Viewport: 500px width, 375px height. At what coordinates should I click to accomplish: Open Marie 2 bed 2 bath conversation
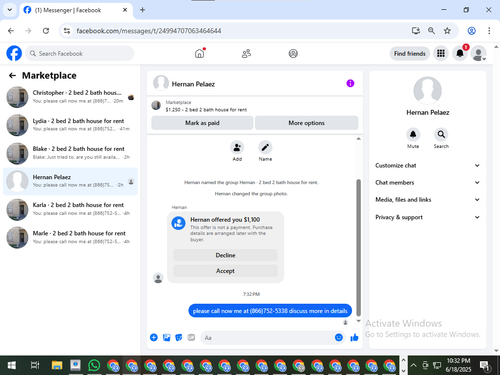pyautogui.click(x=70, y=237)
